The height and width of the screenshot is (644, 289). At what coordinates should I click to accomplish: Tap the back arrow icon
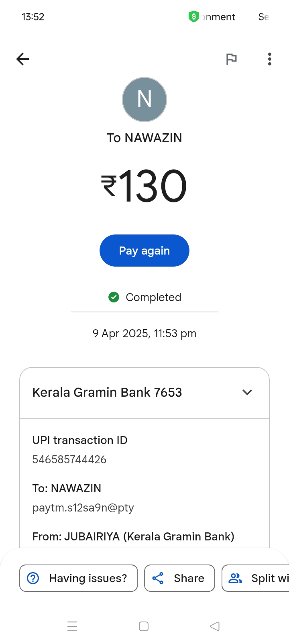(x=23, y=59)
